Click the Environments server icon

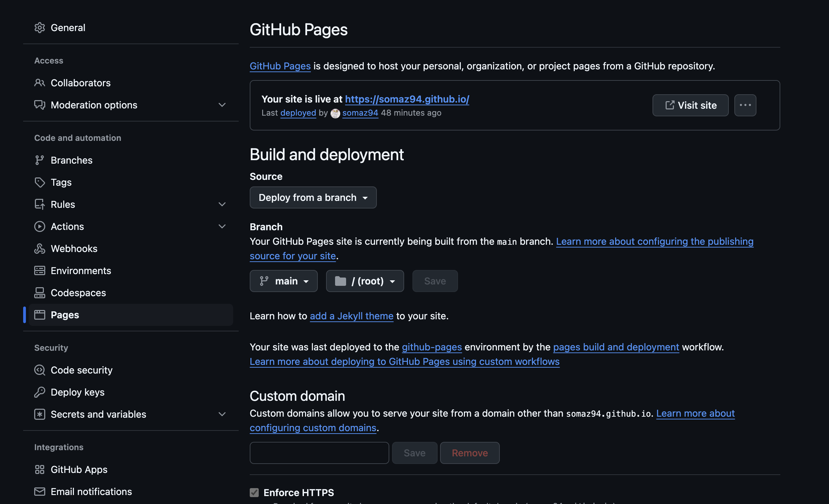click(40, 271)
